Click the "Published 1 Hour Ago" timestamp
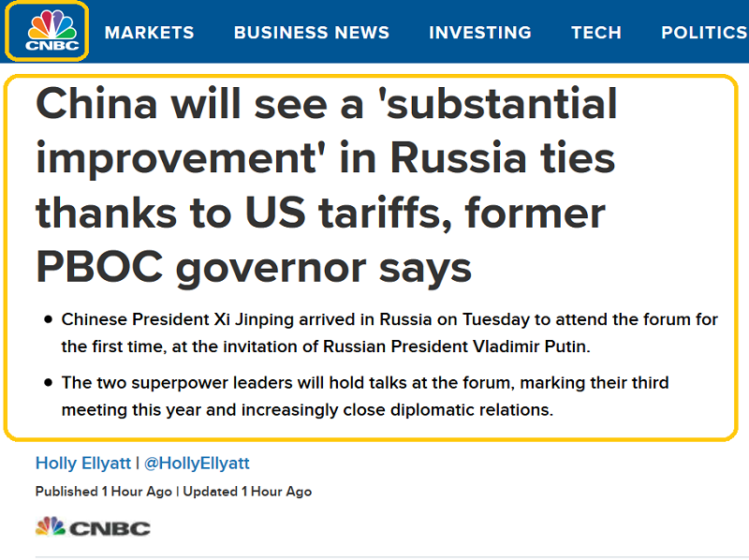 (x=105, y=492)
